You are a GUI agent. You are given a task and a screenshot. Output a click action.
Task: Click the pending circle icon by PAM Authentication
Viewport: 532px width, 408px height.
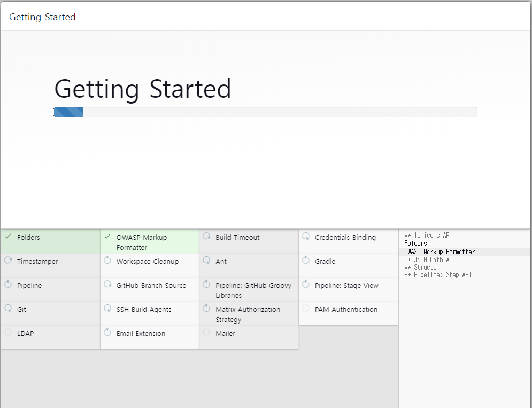point(306,308)
